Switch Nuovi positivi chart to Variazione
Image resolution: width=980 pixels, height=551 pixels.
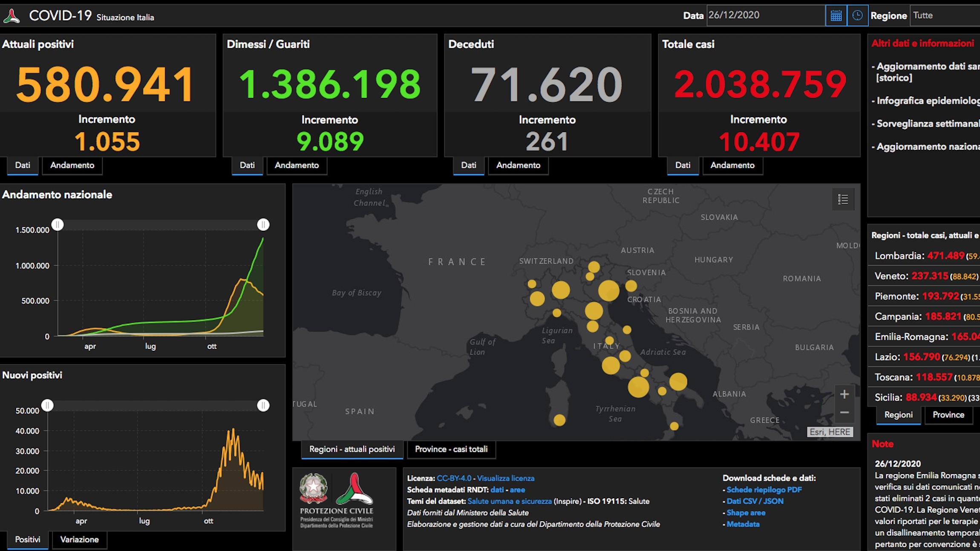(79, 540)
